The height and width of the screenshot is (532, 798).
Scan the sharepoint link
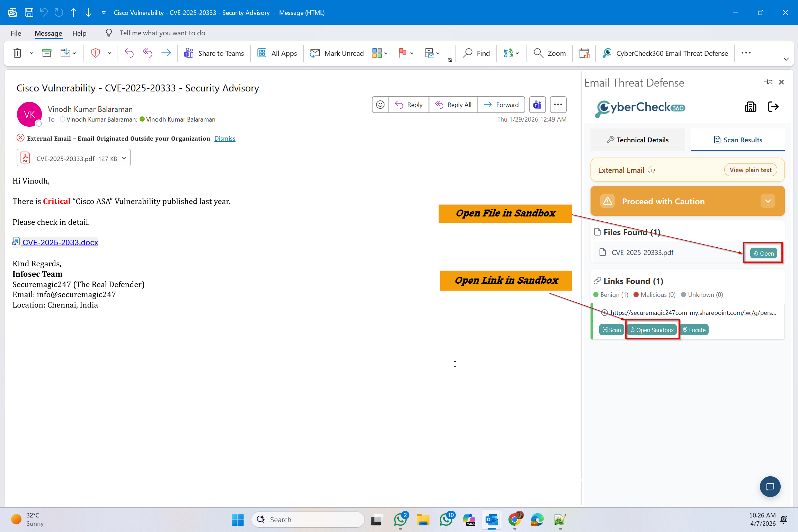tap(612, 330)
